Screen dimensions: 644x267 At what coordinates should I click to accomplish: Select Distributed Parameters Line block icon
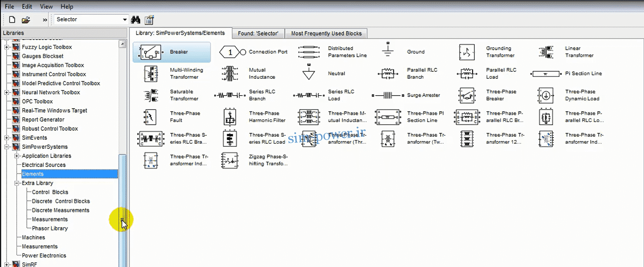point(308,52)
